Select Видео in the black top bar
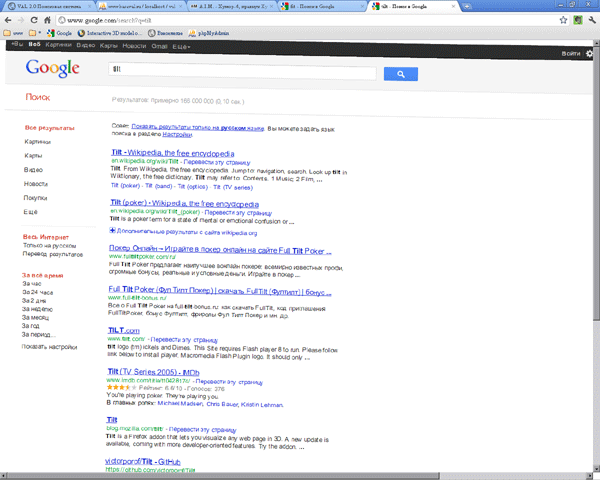This screenshot has height=480, width=600. tap(86, 45)
